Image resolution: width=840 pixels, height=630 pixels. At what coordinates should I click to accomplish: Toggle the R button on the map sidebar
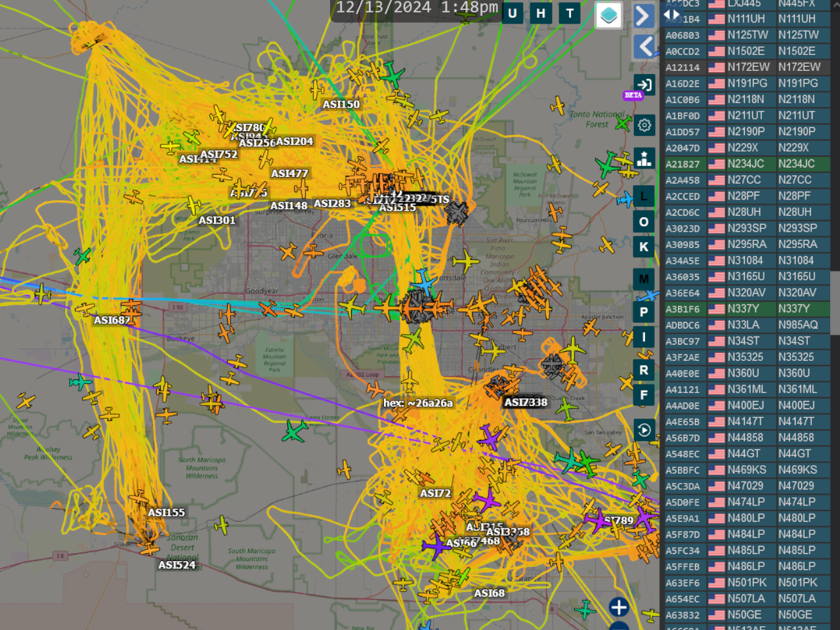click(x=644, y=369)
